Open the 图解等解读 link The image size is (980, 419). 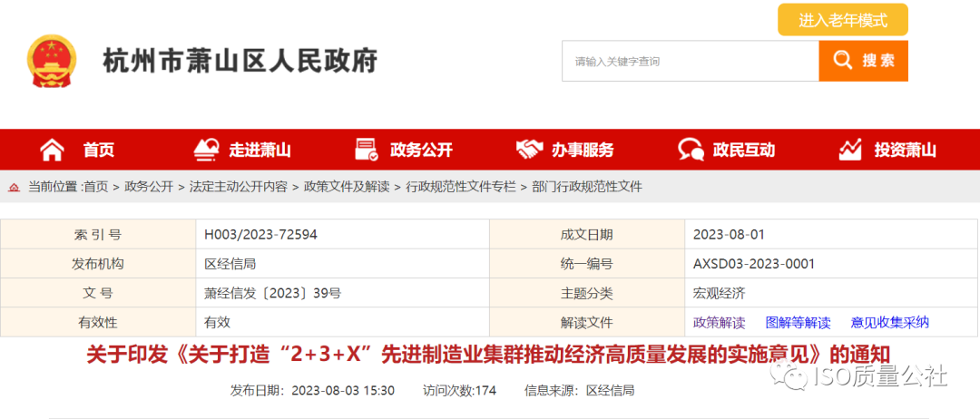click(x=799, y=323)
